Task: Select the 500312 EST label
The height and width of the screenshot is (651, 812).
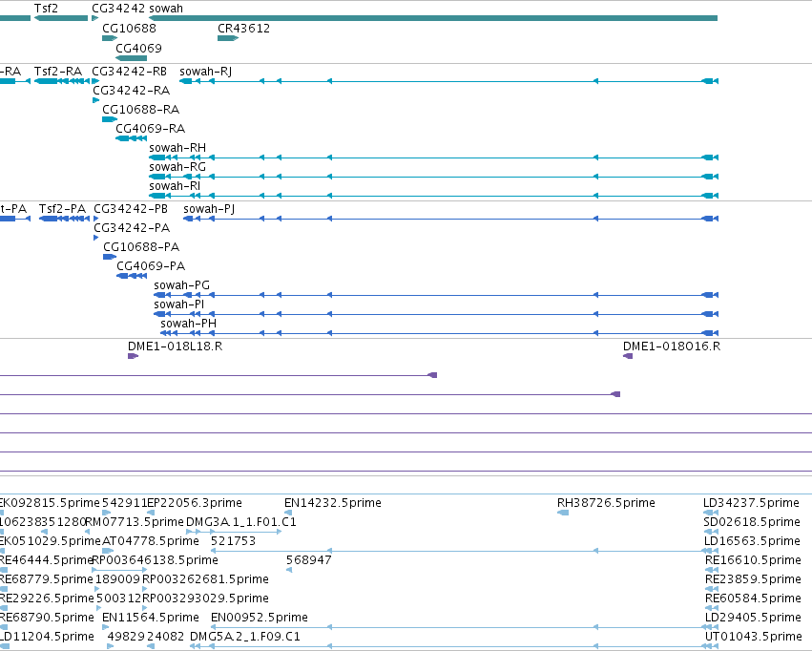Action: [118, 598]
